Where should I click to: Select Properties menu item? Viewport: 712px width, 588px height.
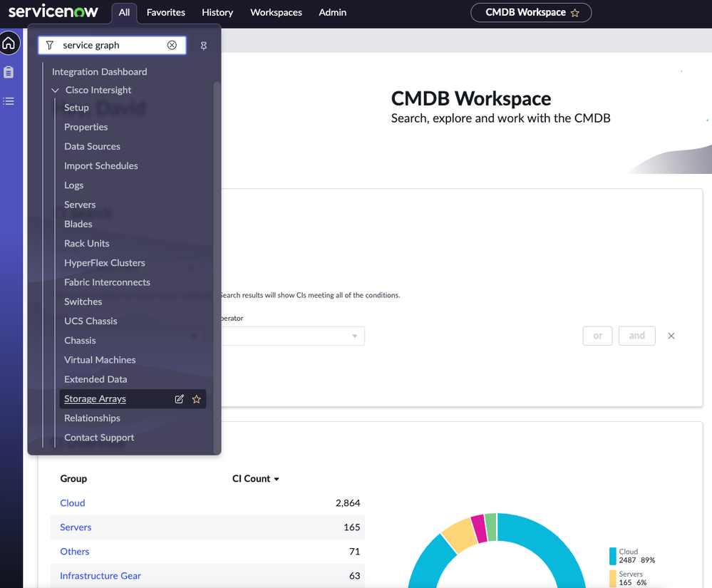click(86, 127)
